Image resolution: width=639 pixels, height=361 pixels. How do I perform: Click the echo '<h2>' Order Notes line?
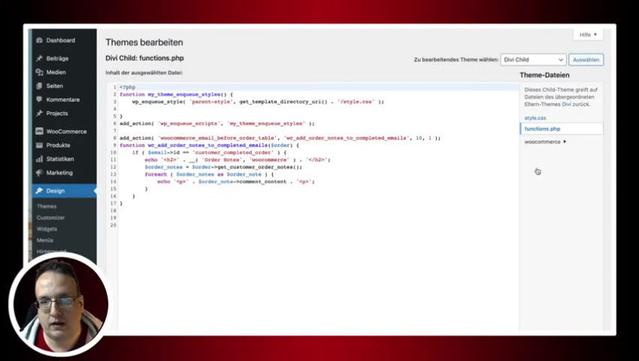click(238, 160)
